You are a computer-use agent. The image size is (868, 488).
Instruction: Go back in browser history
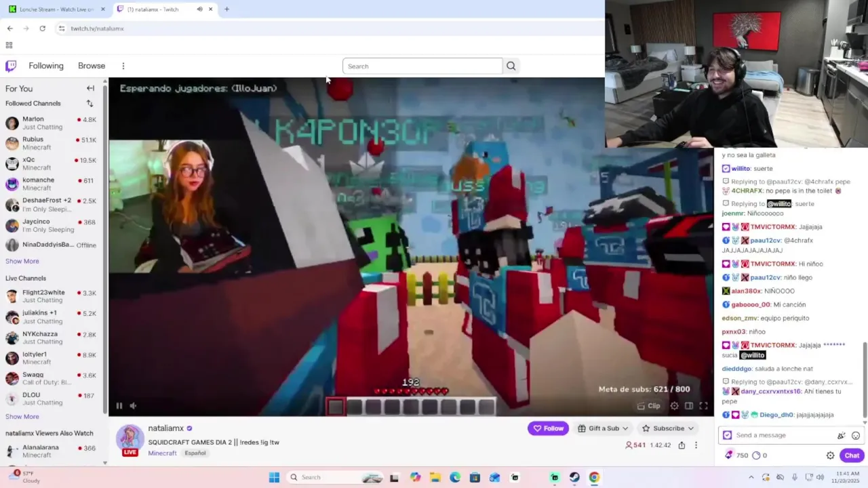click(x=9, y=28)
